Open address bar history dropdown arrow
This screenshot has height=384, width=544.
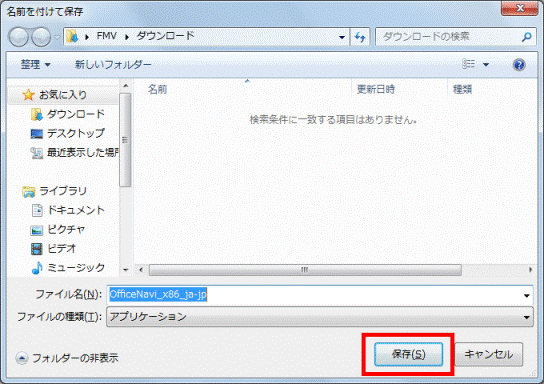click(x=342, y=37)
